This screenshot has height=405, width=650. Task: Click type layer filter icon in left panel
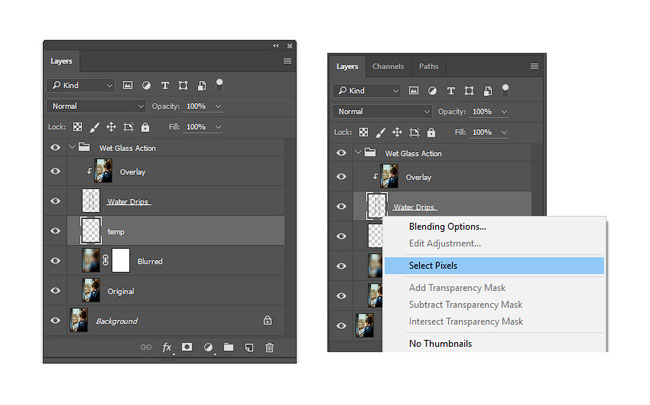click(165, 85)
